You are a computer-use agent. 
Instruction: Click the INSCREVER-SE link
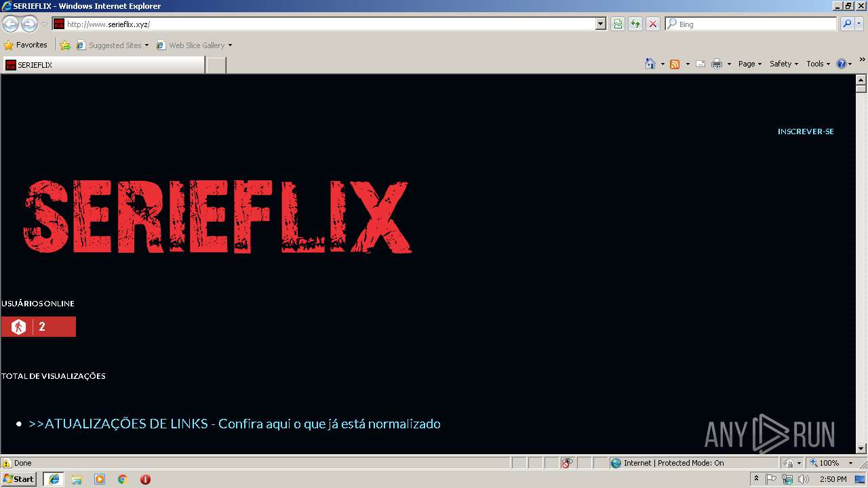click(806, 131)
